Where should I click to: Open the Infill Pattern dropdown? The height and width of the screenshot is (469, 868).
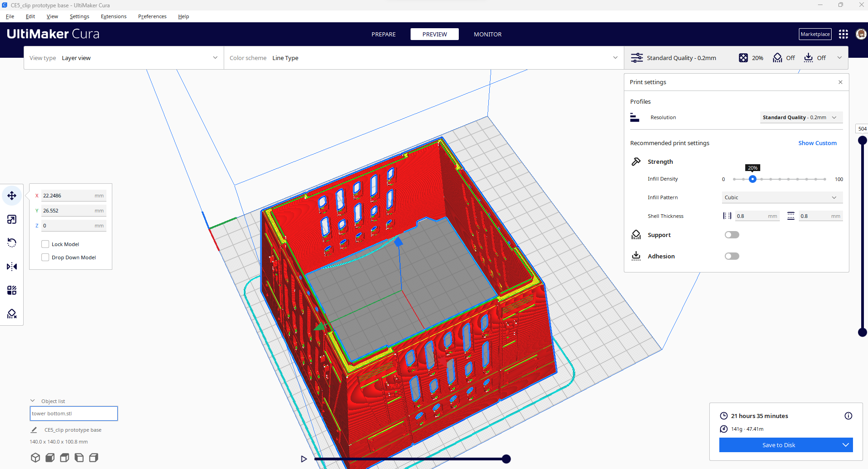pos(782,197)
